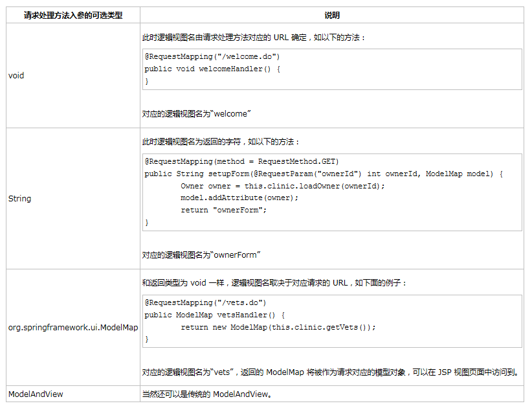Click the "Owner owner = this.clinic.loadOwner" line
The image size is (532, 408).
pos(282,186)
